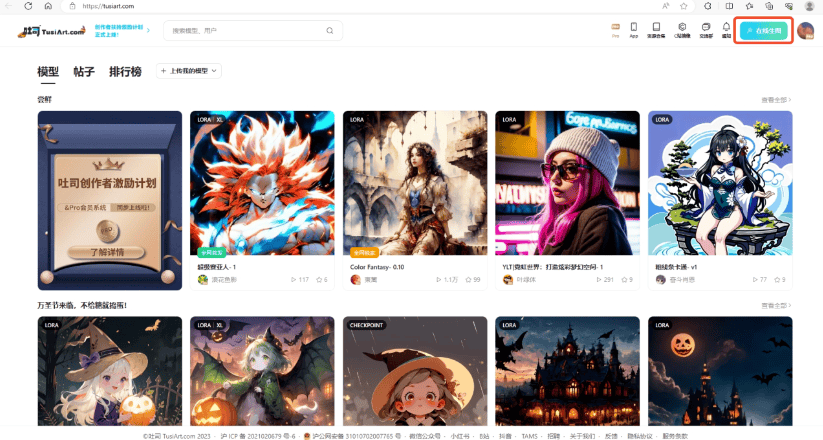
Task: Open the App download icon
Action: pyautogui.click(x=634, y=30)
